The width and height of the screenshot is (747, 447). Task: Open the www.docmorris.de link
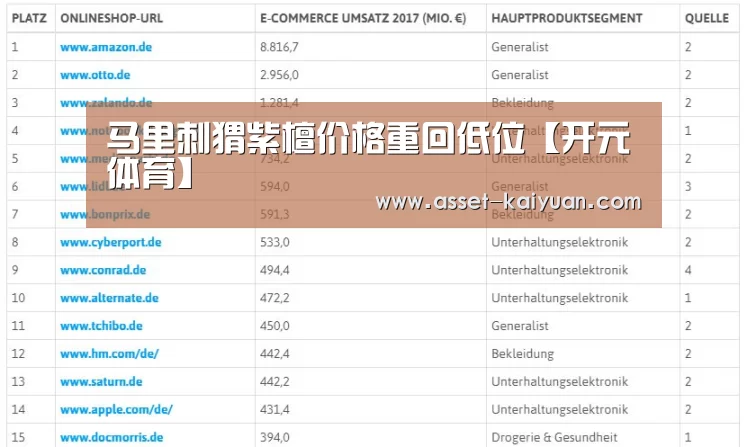pos(111,437)
